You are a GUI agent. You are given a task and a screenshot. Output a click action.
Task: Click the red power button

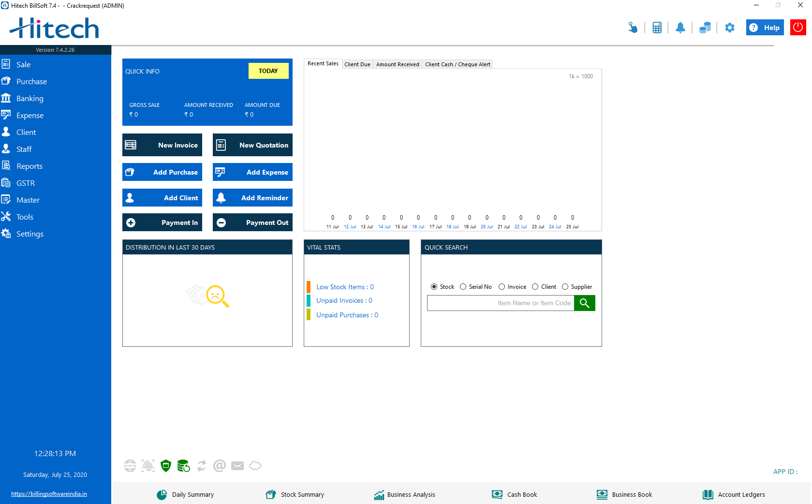(x=798, y=27)
